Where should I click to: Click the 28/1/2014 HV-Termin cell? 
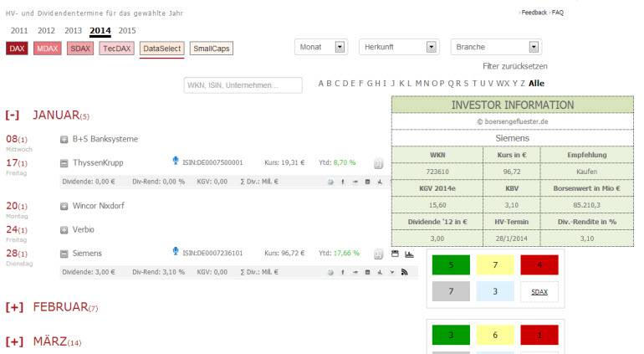tap(511, 239)
